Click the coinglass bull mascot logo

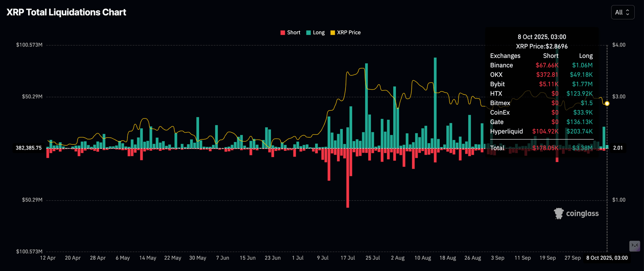click(x=558, y=214)
